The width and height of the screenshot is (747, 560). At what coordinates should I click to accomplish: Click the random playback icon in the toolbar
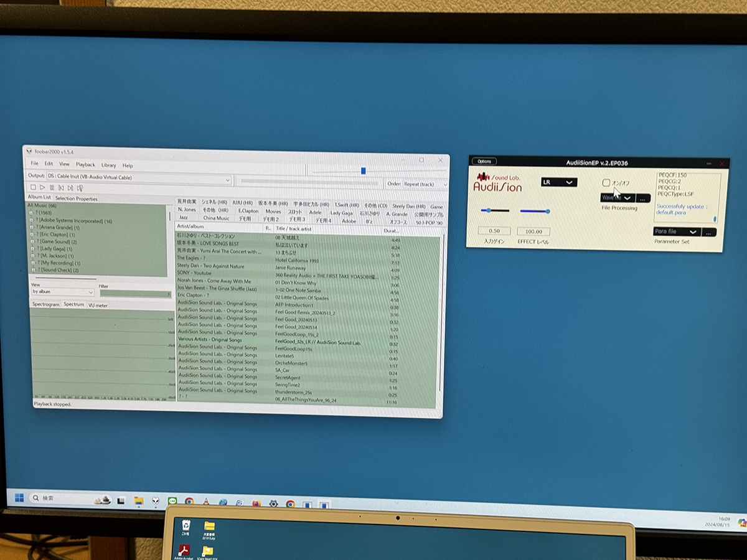pos(80,187)
